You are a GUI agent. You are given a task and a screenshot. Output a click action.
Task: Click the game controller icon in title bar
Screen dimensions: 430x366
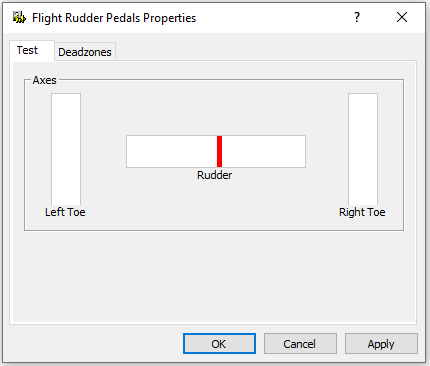click(19, 17)
